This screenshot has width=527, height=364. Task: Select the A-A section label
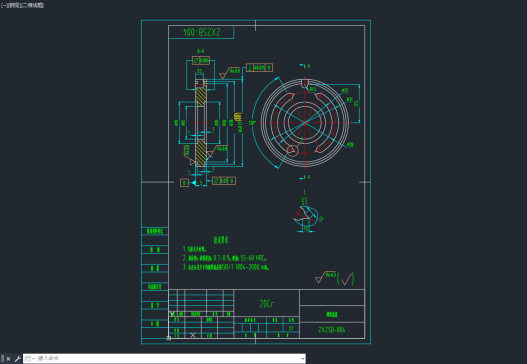pos(200,51)
